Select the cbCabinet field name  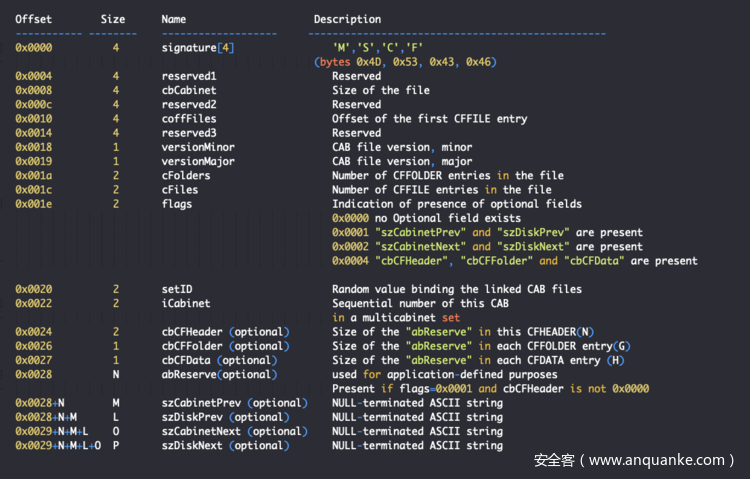tap(187, 90)
